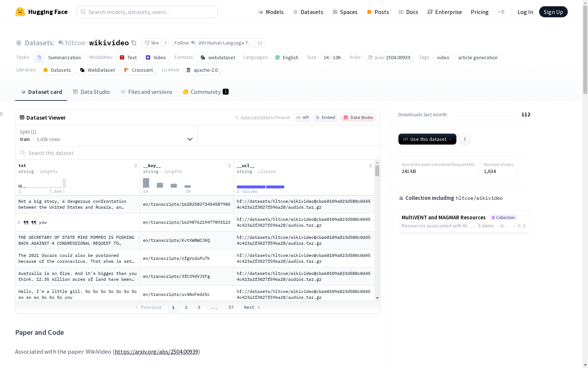
Task: Go to Spaces in the top navigation
Action: [x=345, y=12]
